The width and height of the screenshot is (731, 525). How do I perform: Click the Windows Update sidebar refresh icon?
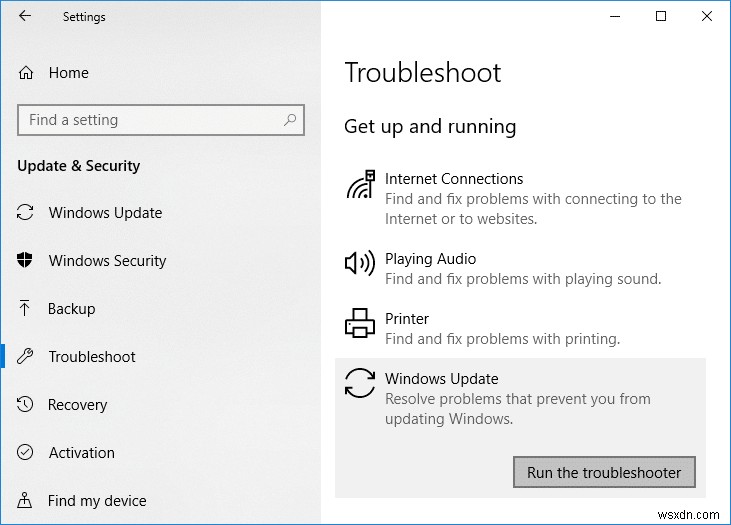26,213
